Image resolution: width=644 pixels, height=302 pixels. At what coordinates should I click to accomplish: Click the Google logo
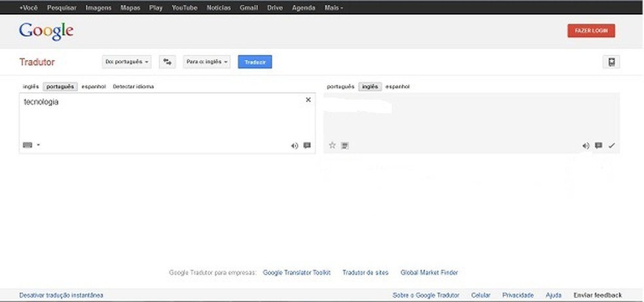tap(46, 31)
